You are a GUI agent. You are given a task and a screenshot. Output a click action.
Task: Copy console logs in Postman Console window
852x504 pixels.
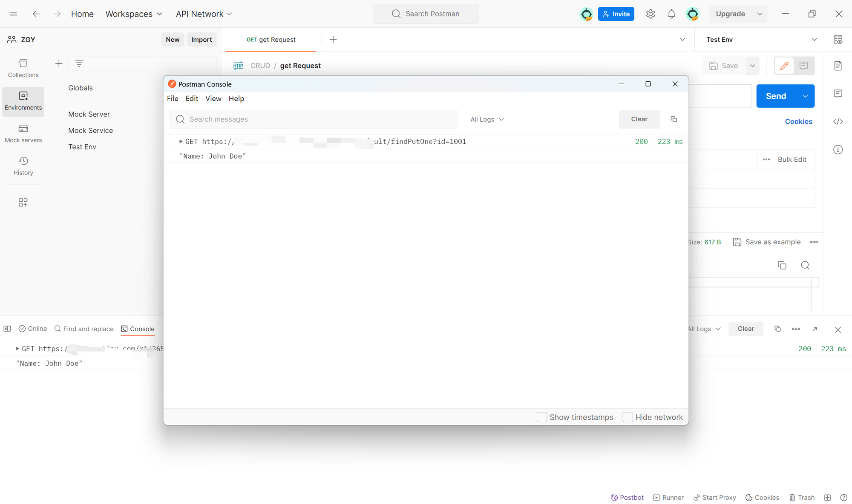click(674, 119)
